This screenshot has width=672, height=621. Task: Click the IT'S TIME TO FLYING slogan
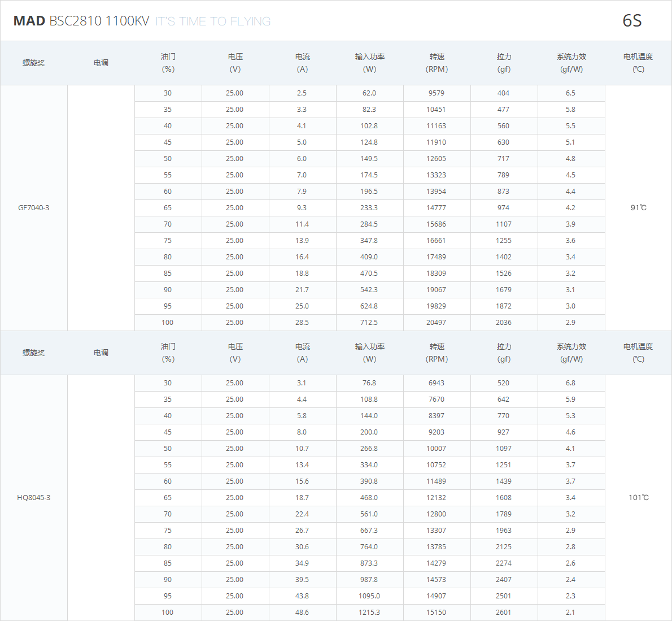click(213, 21)
